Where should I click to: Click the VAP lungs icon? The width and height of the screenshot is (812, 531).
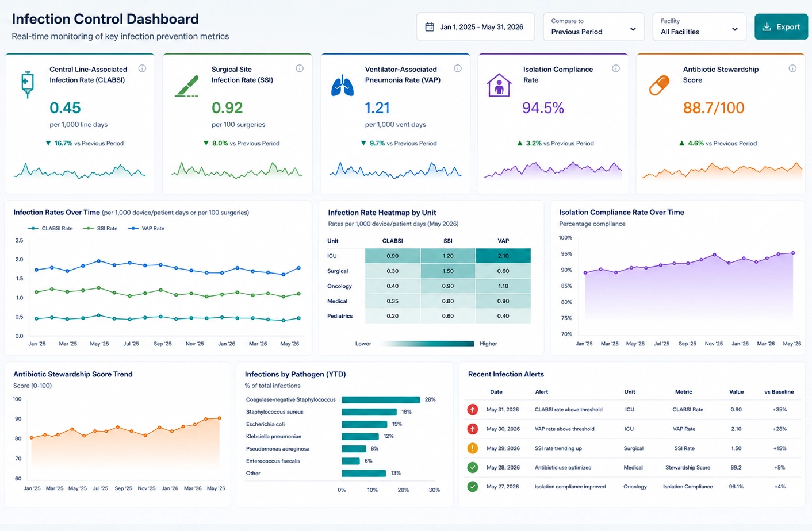342,85
